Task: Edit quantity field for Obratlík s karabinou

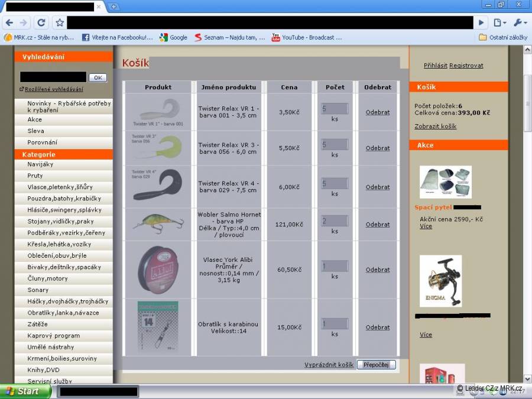Action: pyautogui.click(x=335, y=324)
